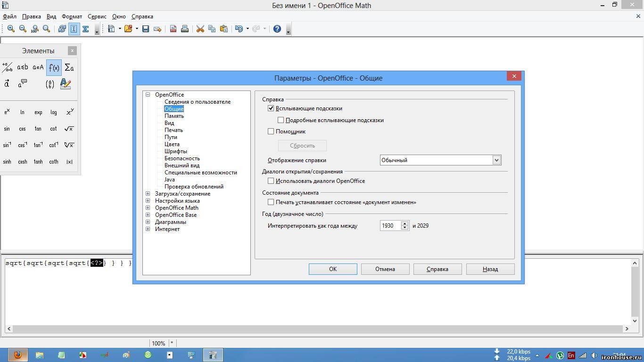Open the Окно menu
644x362 pixels.
119,16
